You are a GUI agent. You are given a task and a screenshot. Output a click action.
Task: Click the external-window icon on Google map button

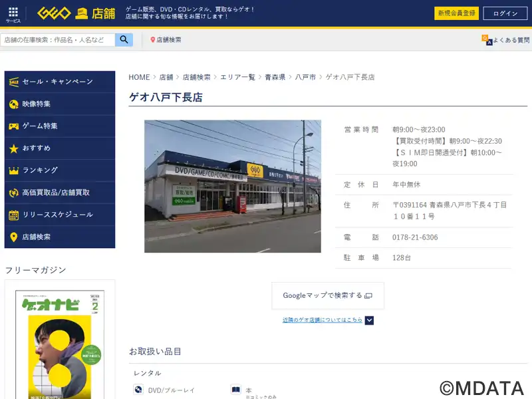(368, 296)
